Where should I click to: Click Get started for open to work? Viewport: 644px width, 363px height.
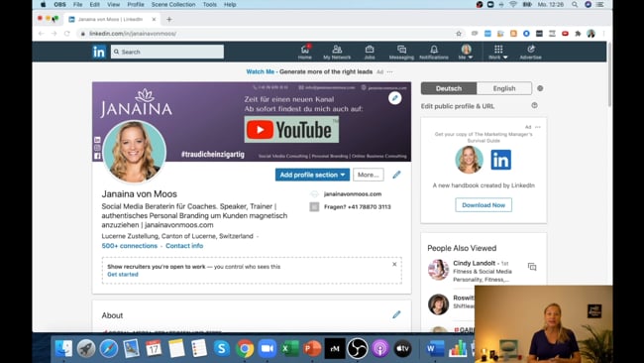(x=123, y=274)
